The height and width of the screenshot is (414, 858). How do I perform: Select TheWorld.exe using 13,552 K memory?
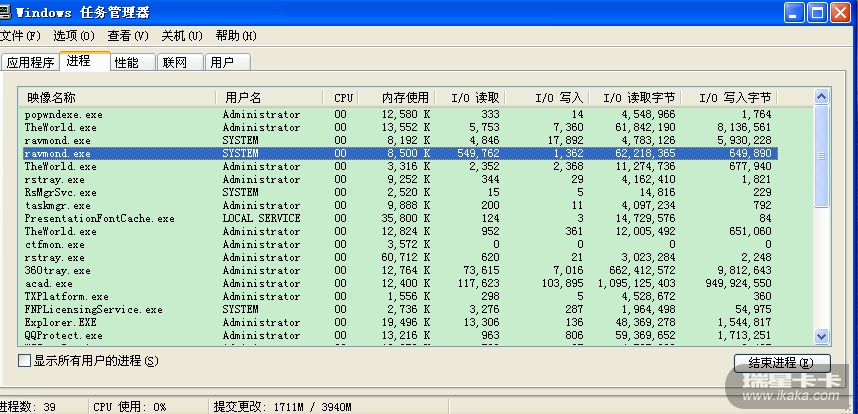pyautogui.click(x=401, y=127)
